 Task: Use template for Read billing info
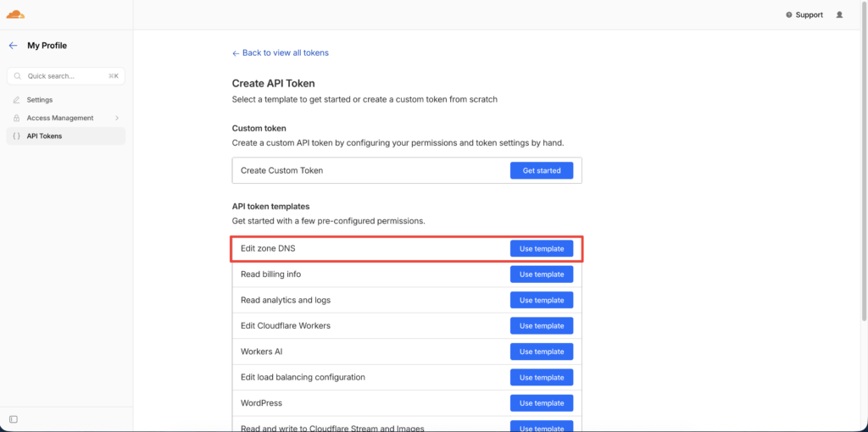tap(542, 274)
